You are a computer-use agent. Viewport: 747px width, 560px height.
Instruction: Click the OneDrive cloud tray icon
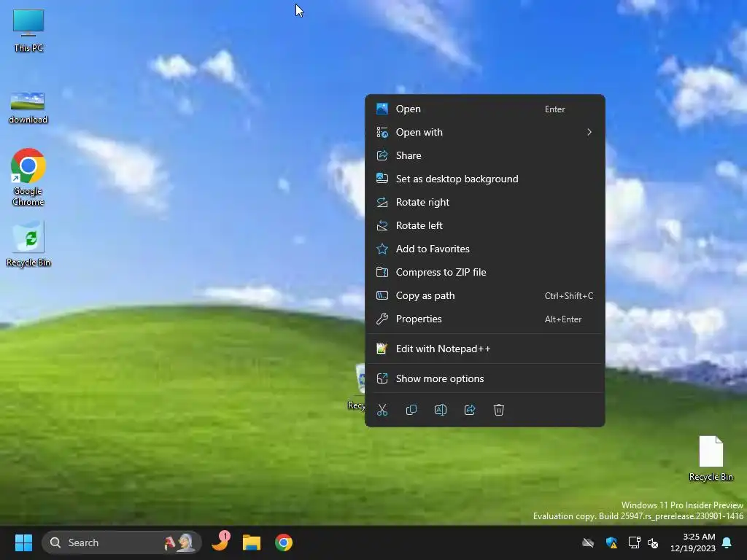point(588,542)
